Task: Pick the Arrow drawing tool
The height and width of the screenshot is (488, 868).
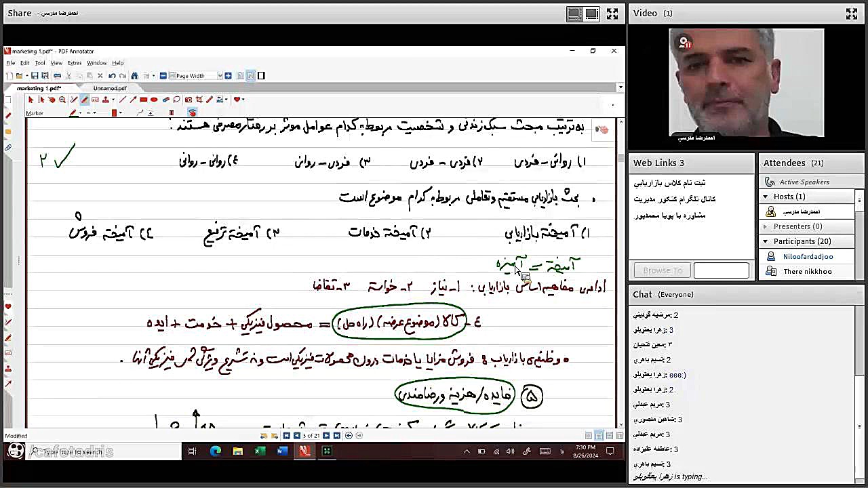Action: (x=133, y=100)
